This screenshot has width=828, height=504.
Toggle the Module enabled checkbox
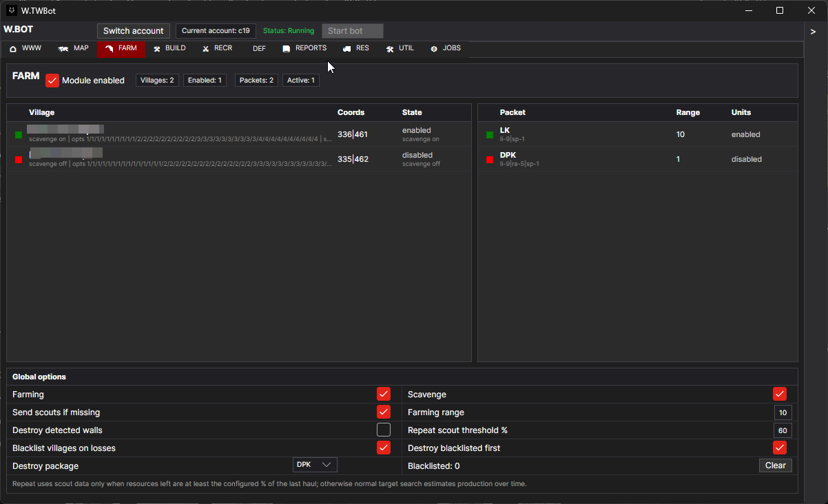(x=52, y=81)
